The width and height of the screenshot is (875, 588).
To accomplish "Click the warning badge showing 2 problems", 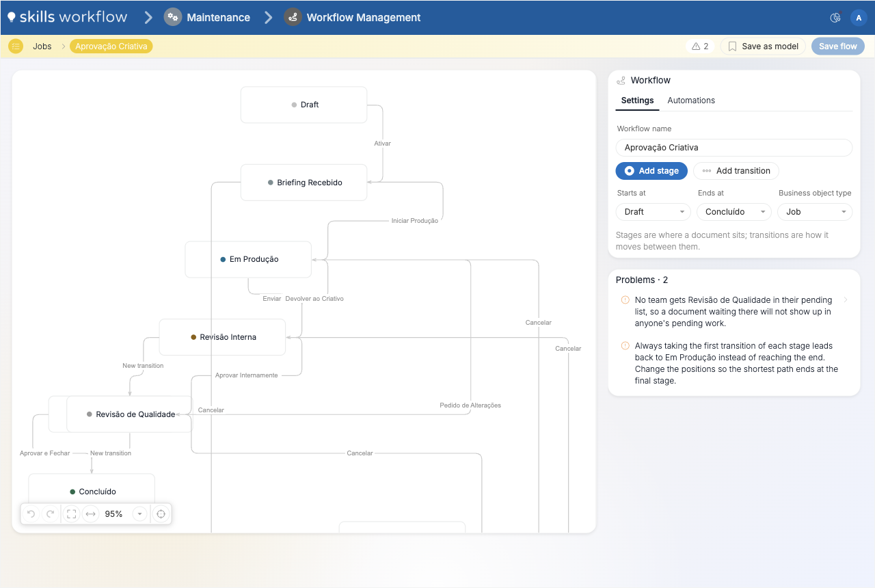I will [x=700, y=46].
